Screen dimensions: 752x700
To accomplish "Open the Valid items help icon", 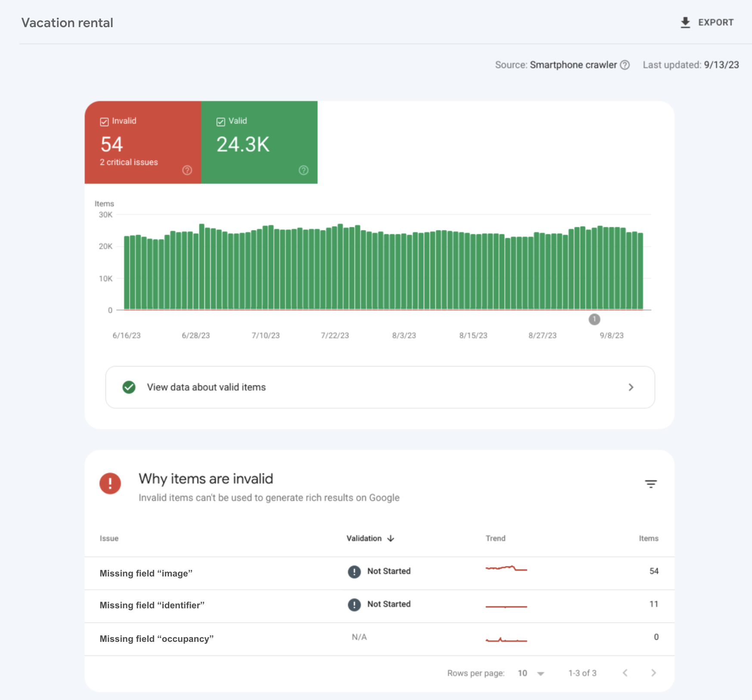I will coord(304,170).
